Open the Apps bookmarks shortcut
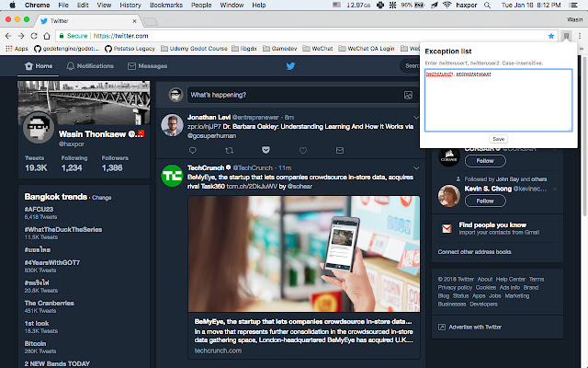The image size is (588, 368). coord(17,49)
